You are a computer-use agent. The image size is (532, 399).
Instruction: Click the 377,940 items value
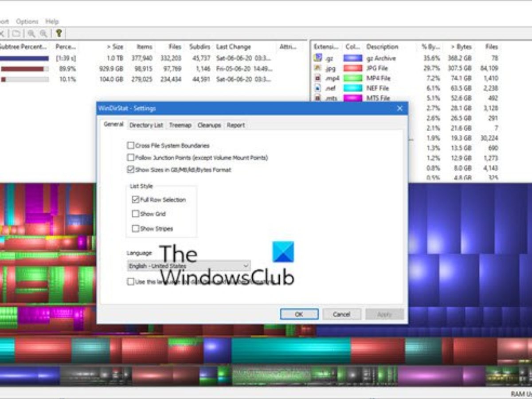(142, 58)
